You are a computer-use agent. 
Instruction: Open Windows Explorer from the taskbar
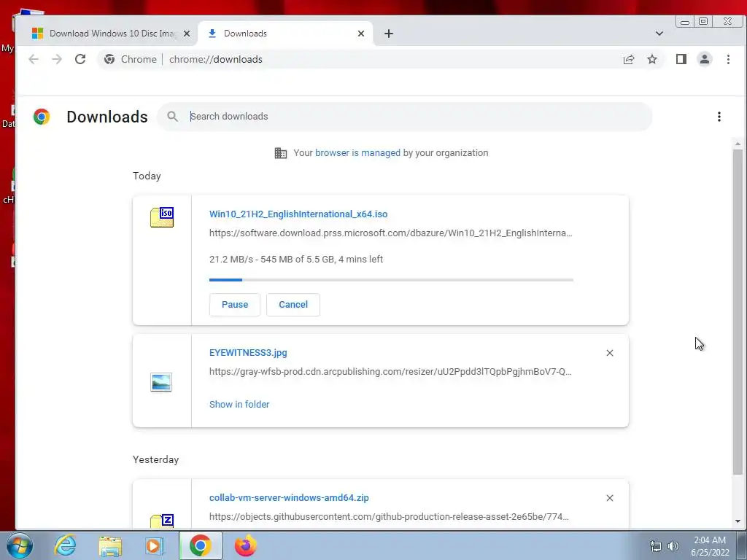coord(110,545)
